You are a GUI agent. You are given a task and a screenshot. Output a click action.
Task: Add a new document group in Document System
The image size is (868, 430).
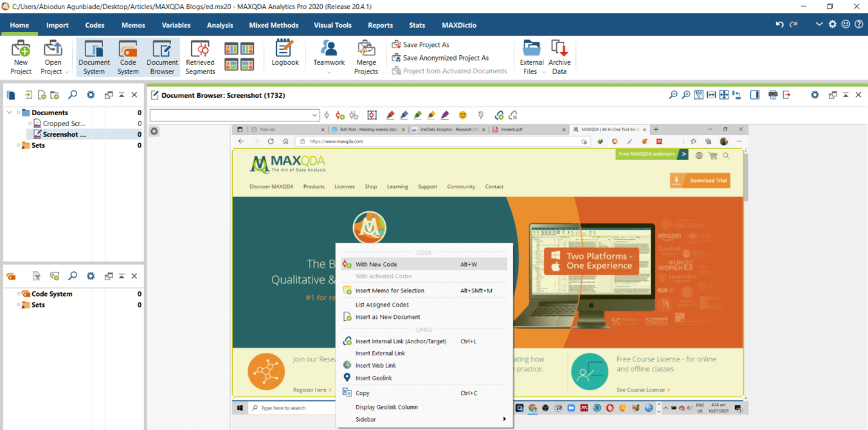click(55, 95)
